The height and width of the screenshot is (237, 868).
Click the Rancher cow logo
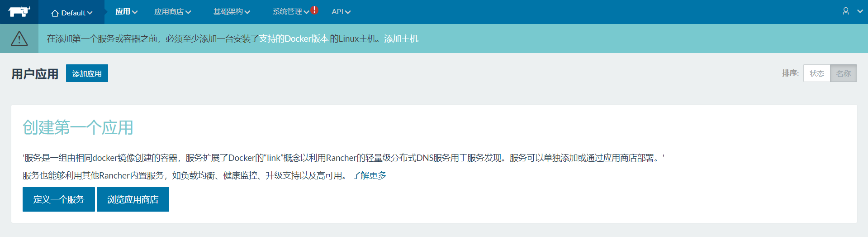click(19, 12)
